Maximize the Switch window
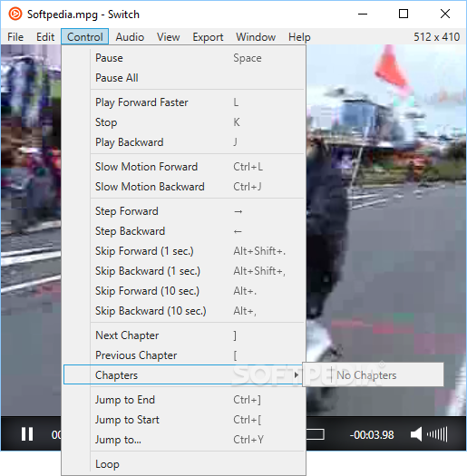 tap(404, 14)
